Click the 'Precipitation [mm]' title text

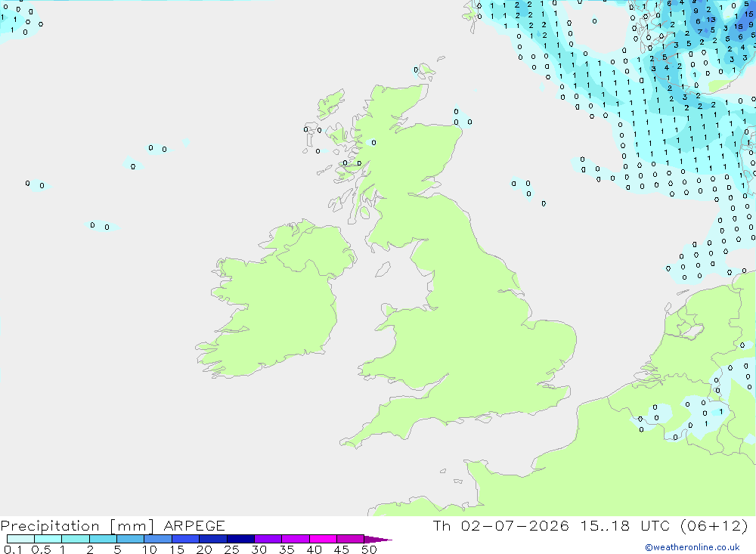point(77,526)
